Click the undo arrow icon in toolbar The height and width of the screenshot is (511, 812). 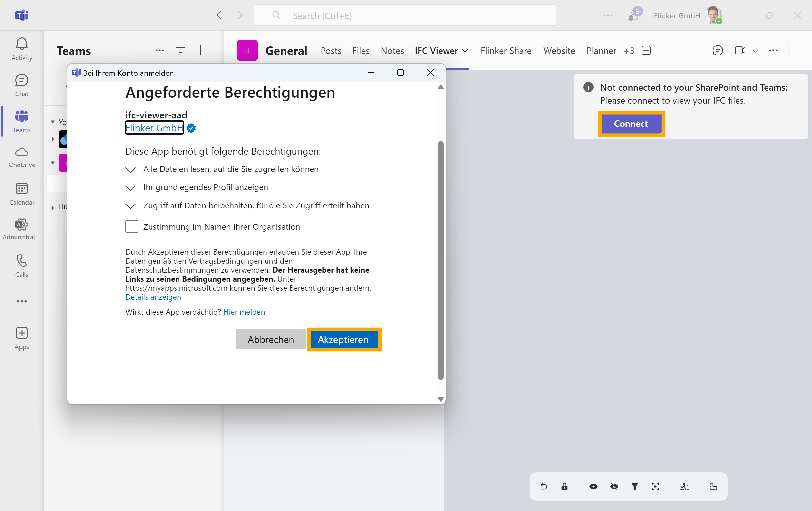pyautogui.click(x=543, y=486)
